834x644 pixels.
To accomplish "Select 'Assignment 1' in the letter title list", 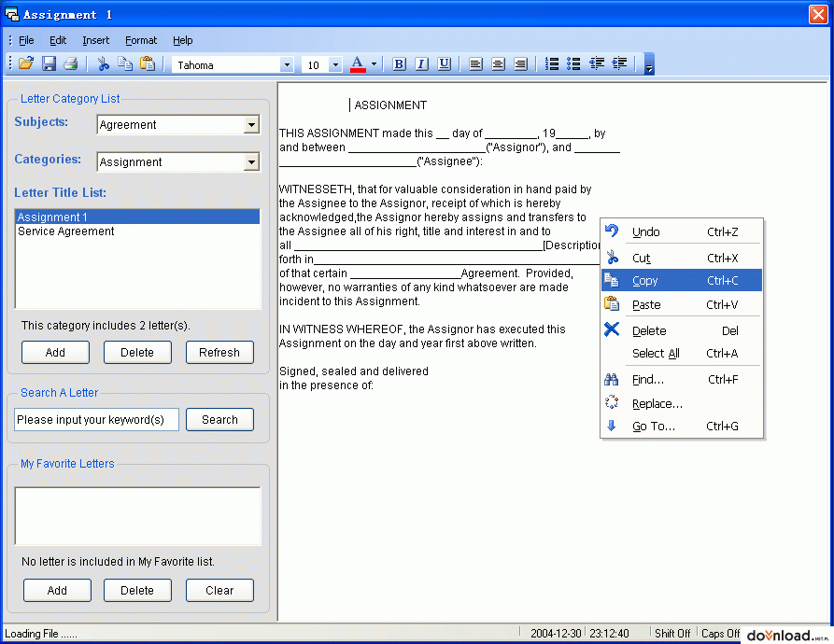I will click(x=138, y=217).
